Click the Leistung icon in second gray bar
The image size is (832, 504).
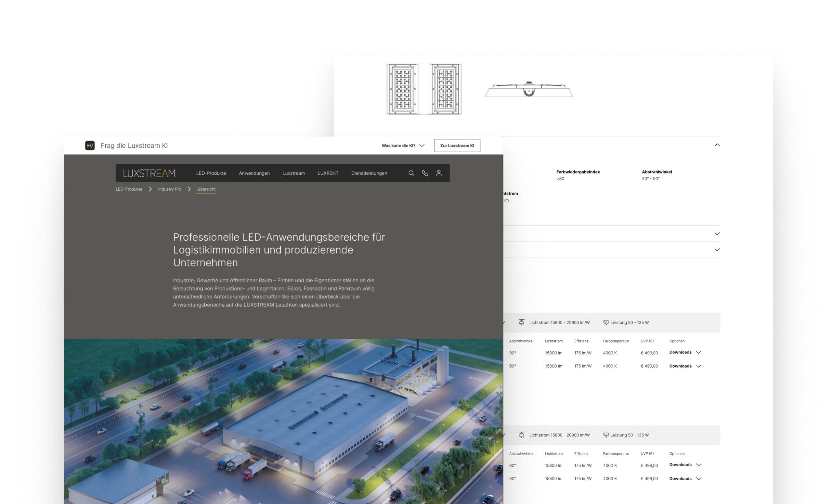tap(606, 435)
